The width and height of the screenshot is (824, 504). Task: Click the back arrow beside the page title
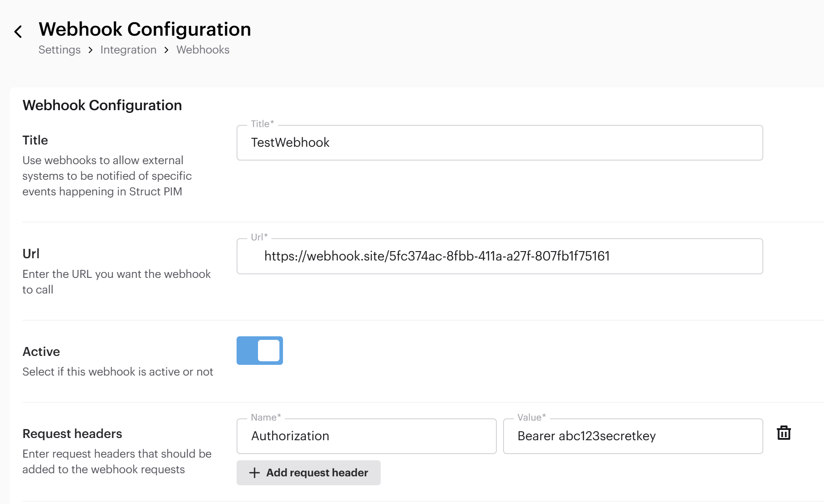[x=18, y=32]
